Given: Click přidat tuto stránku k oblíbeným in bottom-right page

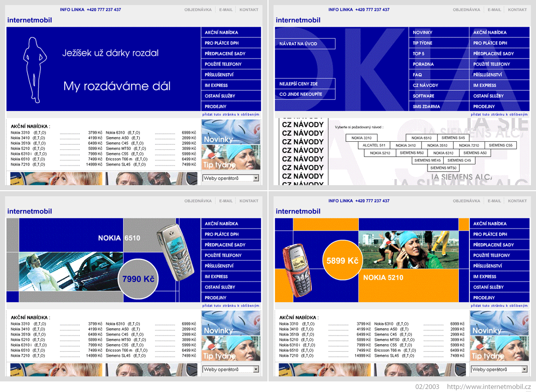Looking at the screenshot, I should tap(499, 306).
